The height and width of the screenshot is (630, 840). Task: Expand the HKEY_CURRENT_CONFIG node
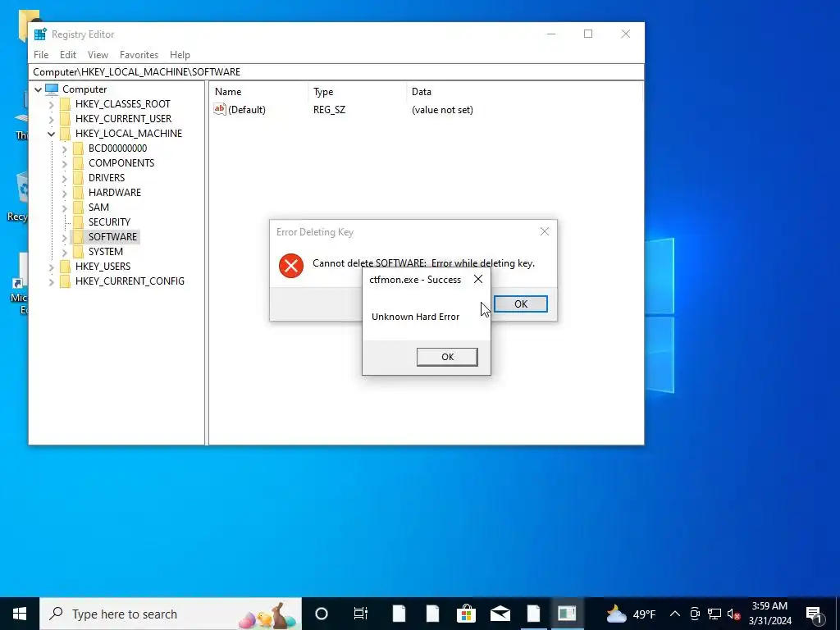pyautogui.click(x=52, y=281)
